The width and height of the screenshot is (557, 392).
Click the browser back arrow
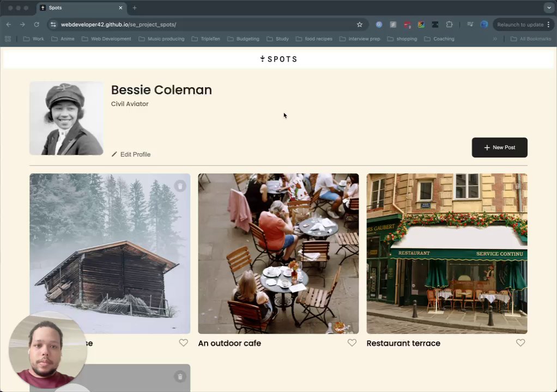(9, 24)
